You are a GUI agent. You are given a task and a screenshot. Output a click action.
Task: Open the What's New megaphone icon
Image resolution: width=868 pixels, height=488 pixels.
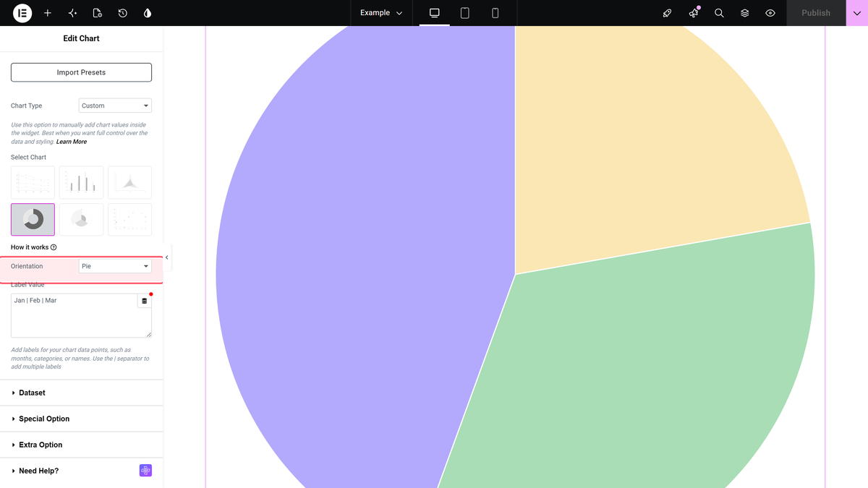coord(694,13)
